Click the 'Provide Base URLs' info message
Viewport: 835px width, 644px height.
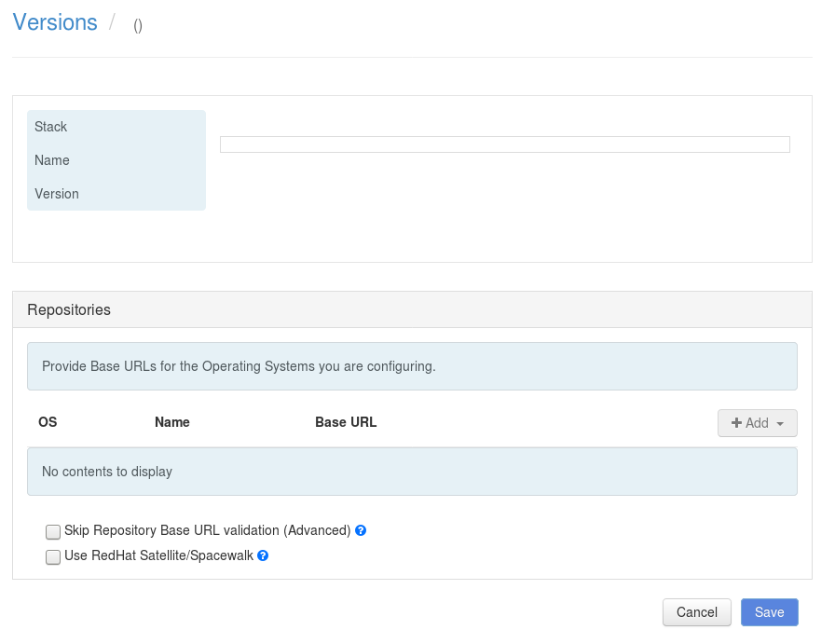coord(239,366)
